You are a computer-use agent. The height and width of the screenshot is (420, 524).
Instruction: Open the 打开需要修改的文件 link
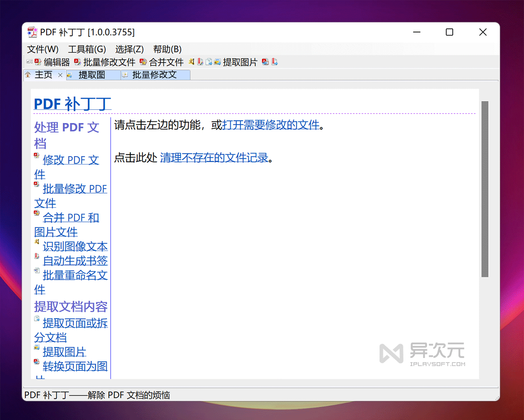coord(270,125)
